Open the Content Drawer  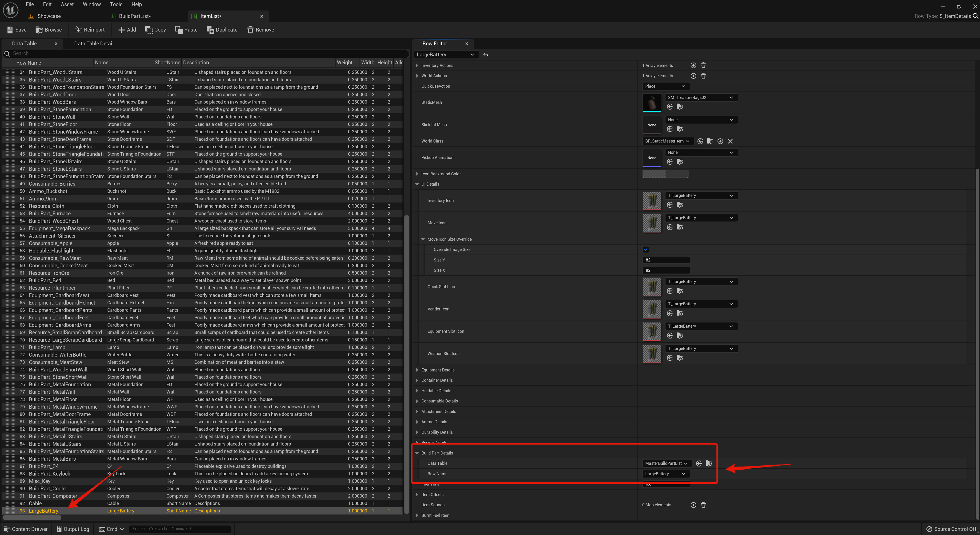click(26, 529)
